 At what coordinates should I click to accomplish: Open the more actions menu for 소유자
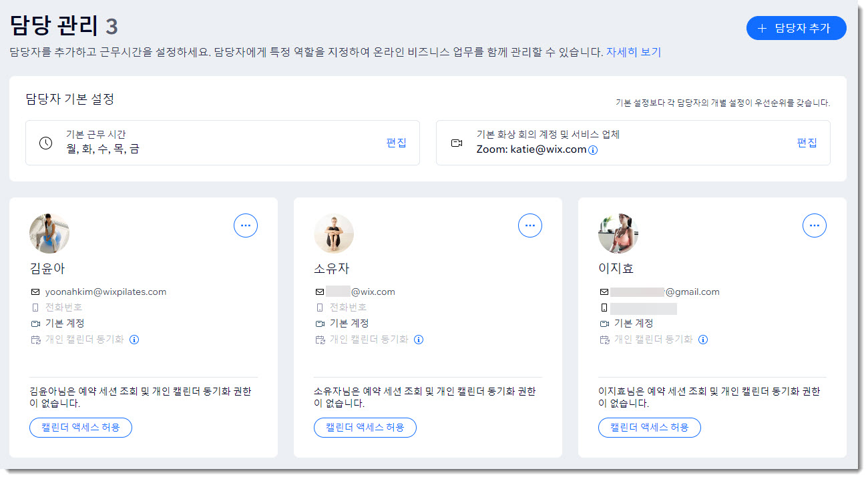pyautogui.click(x=530, y=225)
